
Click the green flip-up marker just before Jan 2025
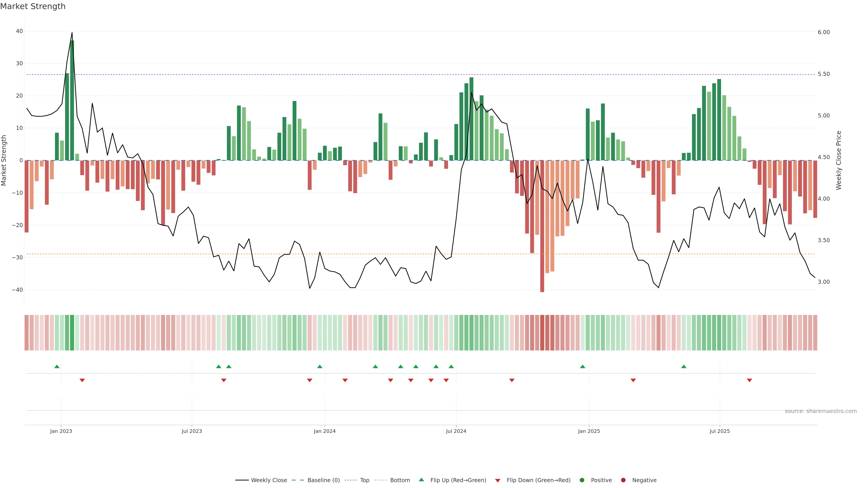coord(583,366)
